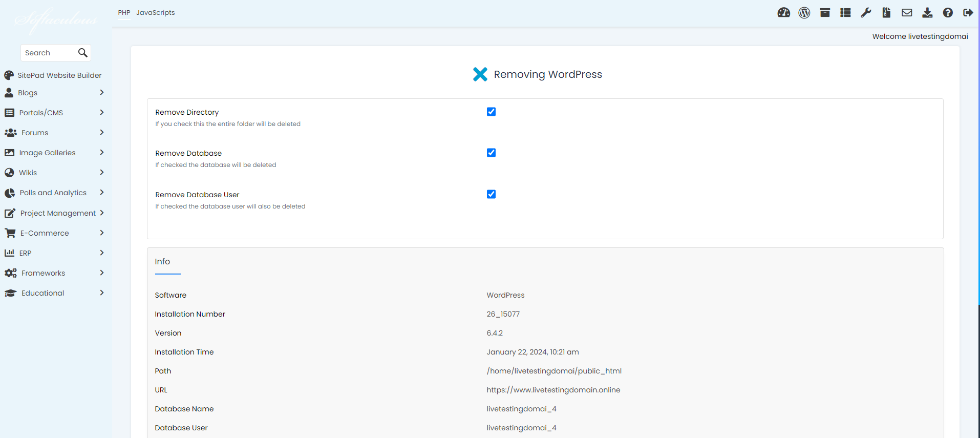Screen dimensions: 980x438
Task: Expand the Wikis category chevron
Action: [x=101, y=172]
